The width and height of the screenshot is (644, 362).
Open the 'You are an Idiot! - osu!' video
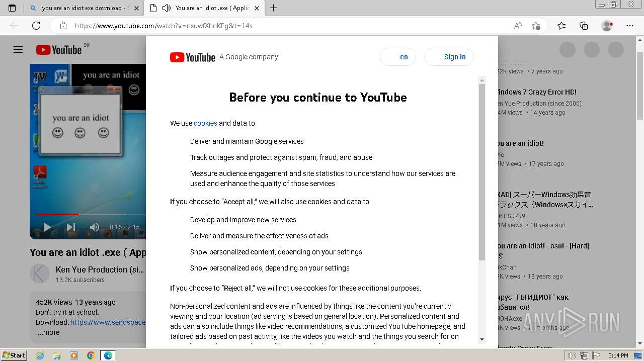[x=543, y=251]
